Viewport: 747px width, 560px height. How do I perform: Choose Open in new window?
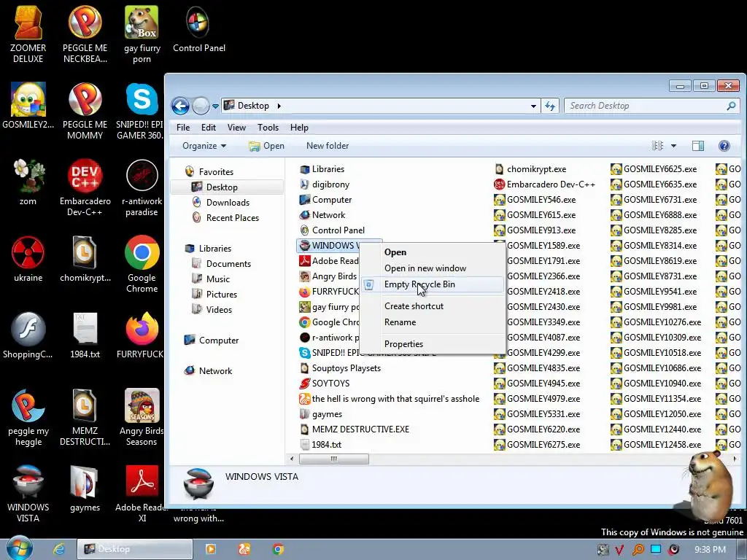click(432, 268)
